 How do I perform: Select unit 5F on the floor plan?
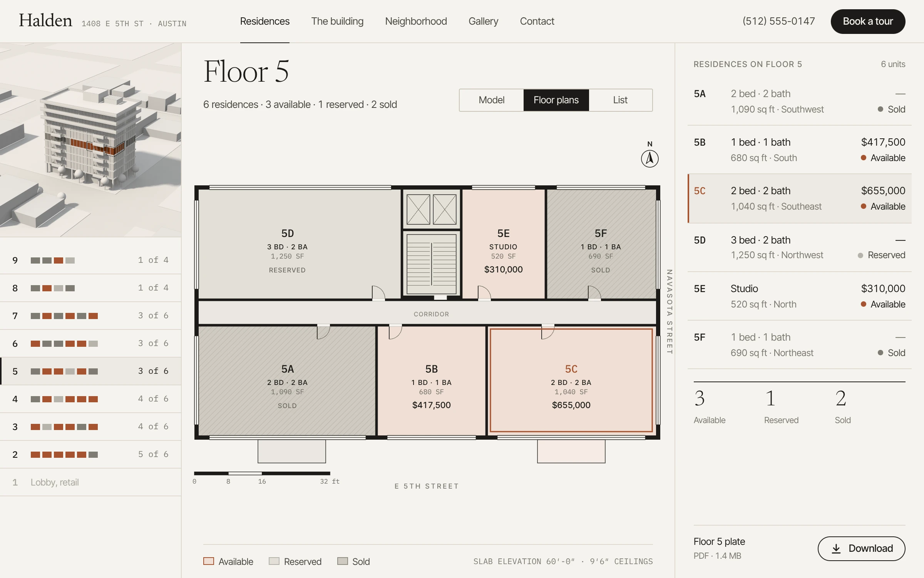(x=601, y=244)
